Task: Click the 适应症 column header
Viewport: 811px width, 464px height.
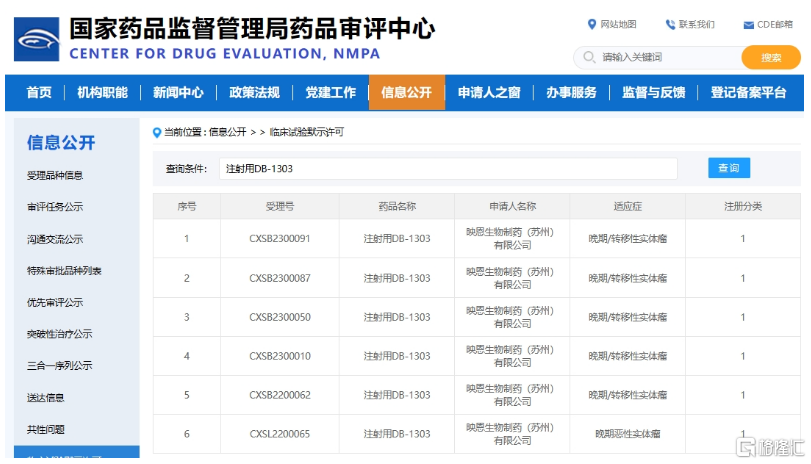Action: pyautogui.click(x=627, y=206)
